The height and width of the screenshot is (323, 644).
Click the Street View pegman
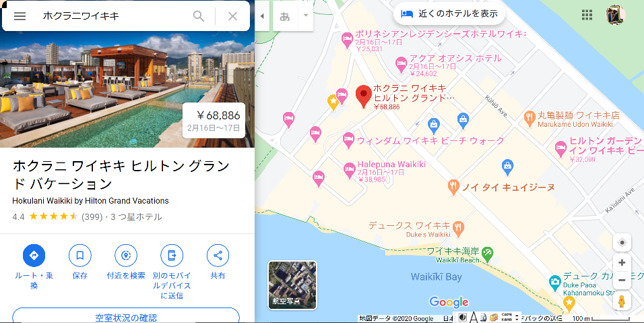pyautogui.click(x=622, y=301)
